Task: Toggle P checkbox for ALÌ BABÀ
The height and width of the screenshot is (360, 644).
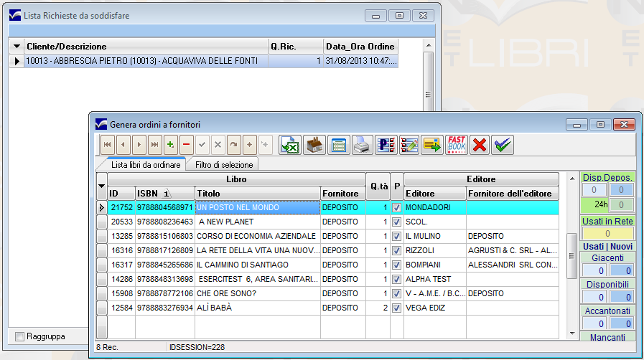Action: pyautogui.click(x=396, y=308)
